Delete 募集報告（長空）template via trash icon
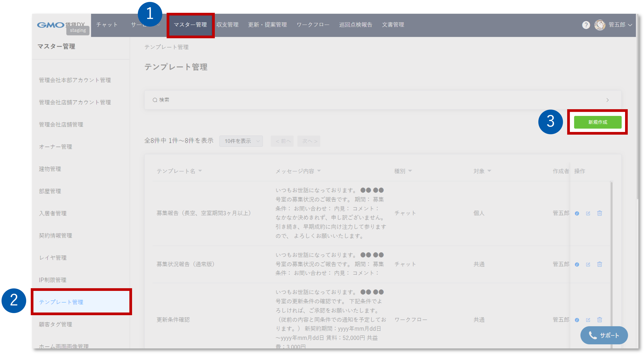This screenshot has width=644, height=354. [x=600, y=213]
